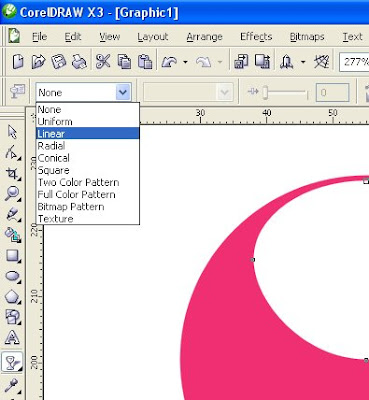
Task: Open the Arrange menu
Action: [204, 37]
